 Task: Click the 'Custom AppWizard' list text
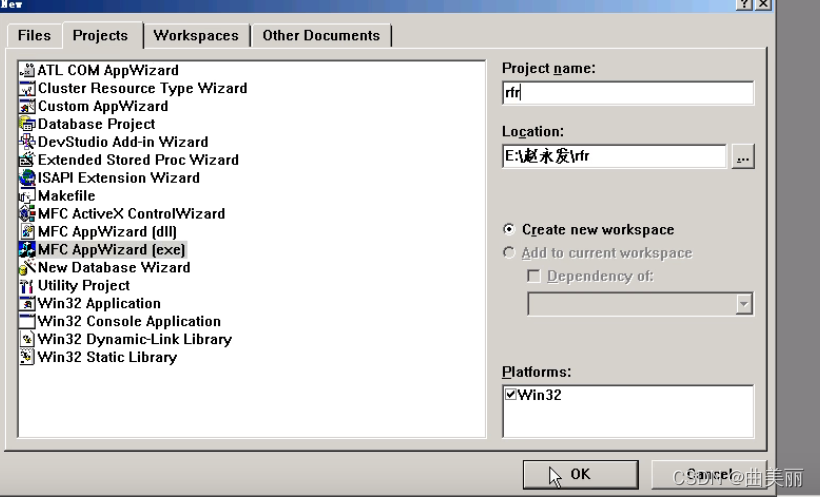click(103, 106)
